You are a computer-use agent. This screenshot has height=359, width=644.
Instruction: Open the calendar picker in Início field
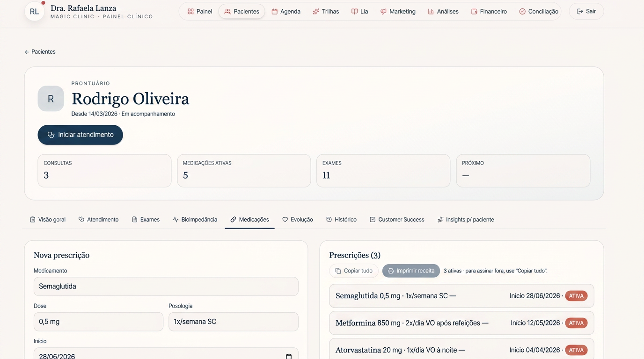(x=289, y=356)
